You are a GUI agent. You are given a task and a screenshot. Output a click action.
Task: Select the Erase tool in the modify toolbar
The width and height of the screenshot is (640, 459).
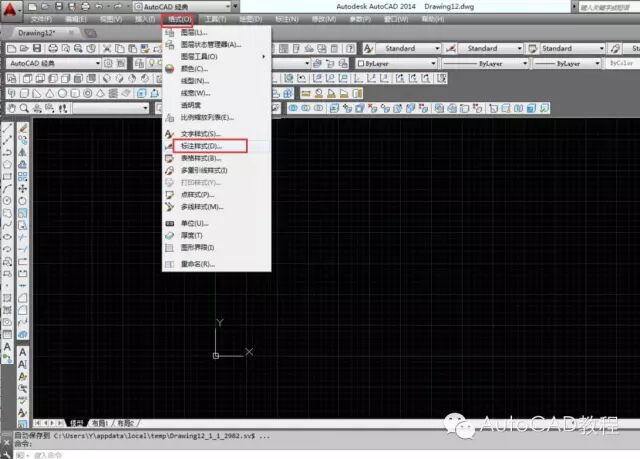tap(23, 128)
